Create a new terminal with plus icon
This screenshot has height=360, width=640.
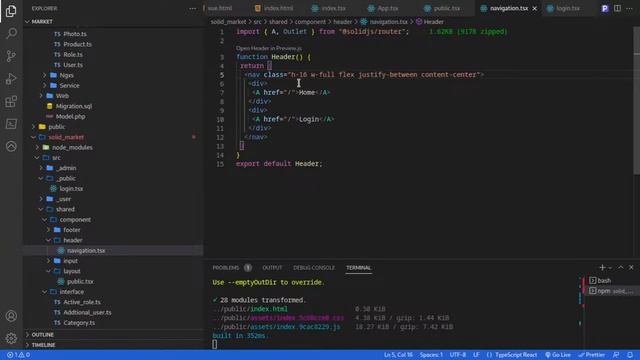click(602, 267)
